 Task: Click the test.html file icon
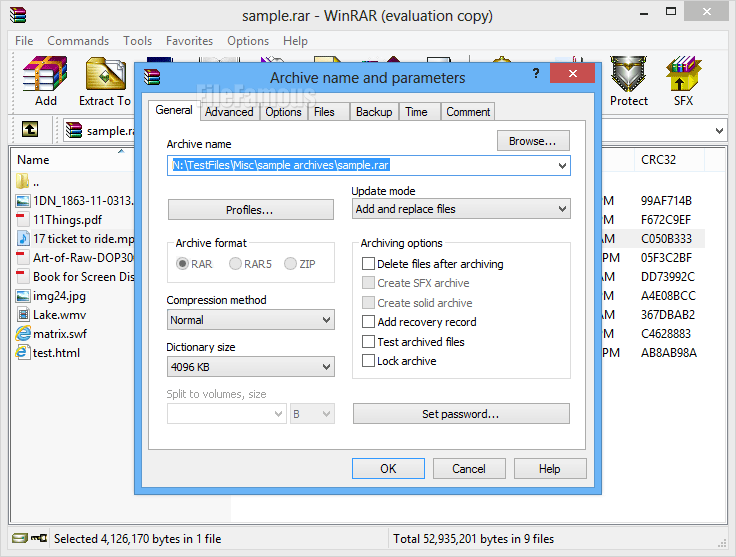[x=22, y=352]
